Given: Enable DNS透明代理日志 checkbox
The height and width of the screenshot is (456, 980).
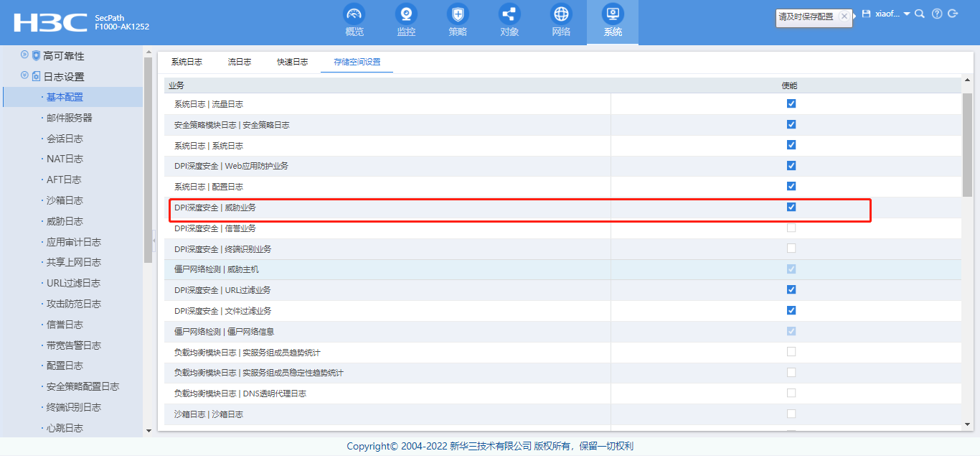Looking at the screenshot, I should tap(791, 393).
